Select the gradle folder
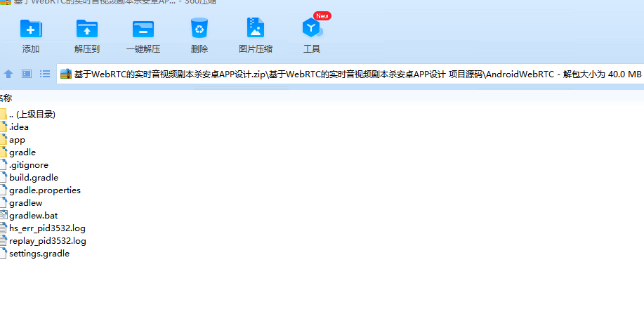 18,152
